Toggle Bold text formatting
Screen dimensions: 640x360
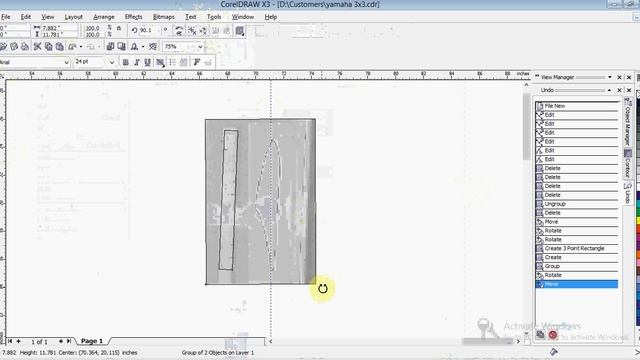125,62
